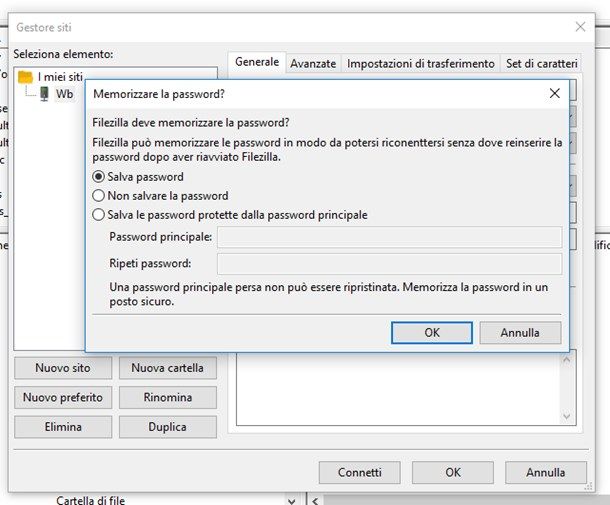Click the comments box scroll-down arrow
The image size is (610, 505).
pos(566,416)
